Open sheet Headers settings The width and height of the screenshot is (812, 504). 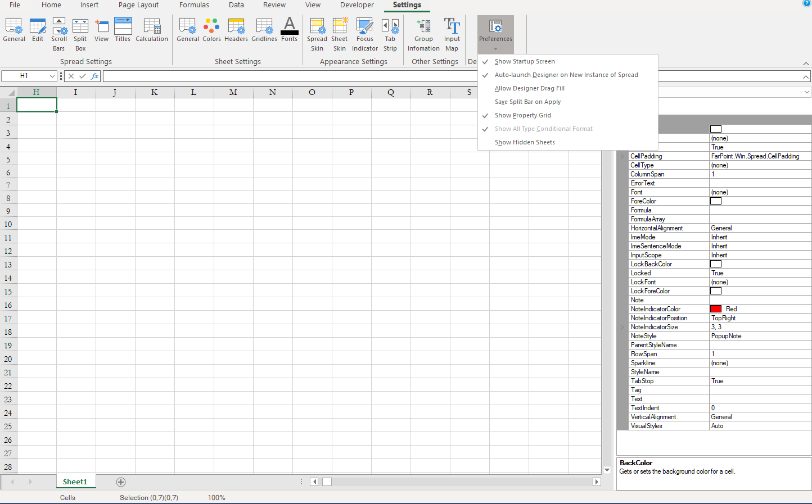click(236, 30)
